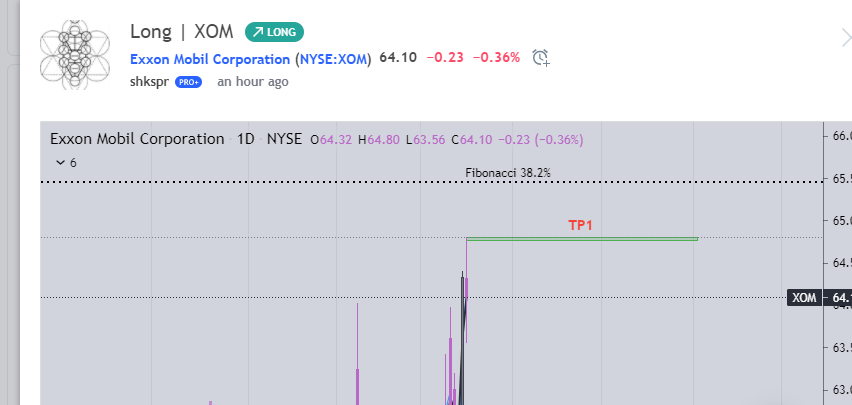Screen dimensions: 852x405
Task: Click the dotted Fibonacci horizontal line
Action: [x=432, y=182]
